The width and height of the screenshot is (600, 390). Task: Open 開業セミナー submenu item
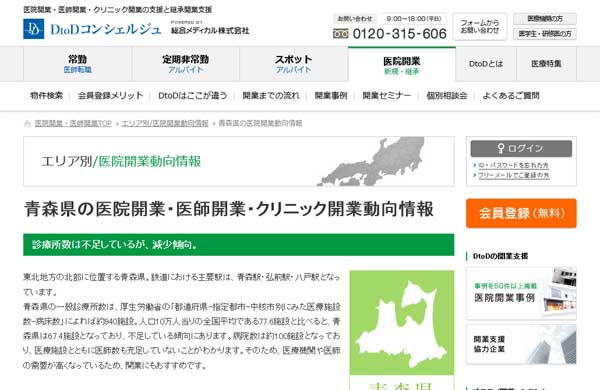tap(387, 96)
